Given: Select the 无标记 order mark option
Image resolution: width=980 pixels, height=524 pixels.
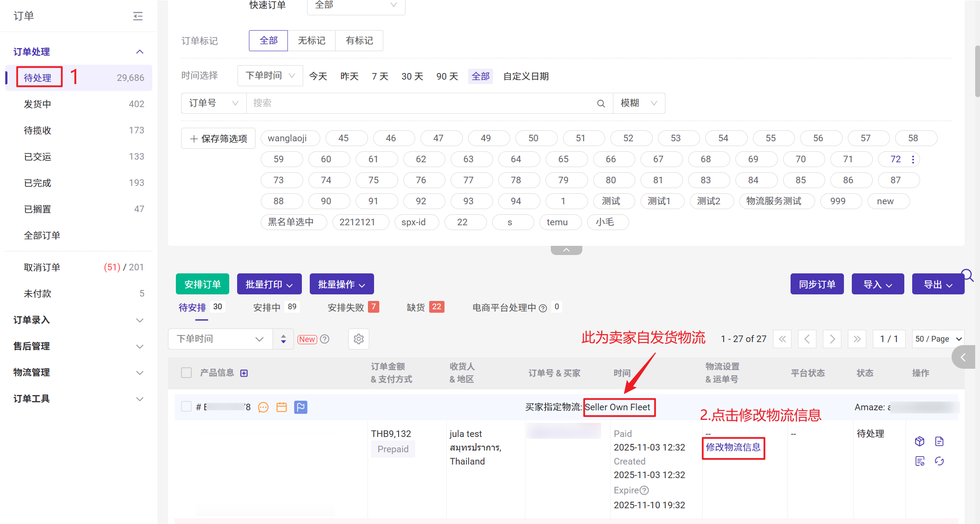Looking at the screenshot, I should pos(311,41).
